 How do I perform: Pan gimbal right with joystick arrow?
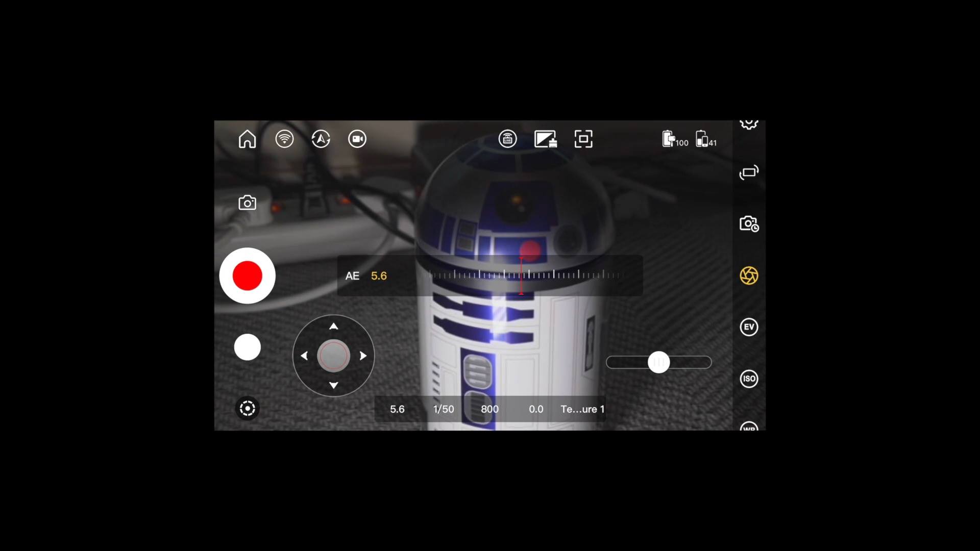click(363, 356)
